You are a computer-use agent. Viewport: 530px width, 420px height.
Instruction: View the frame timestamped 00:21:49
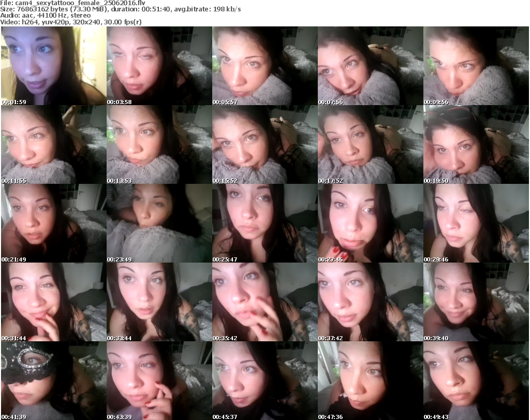point(54,223)
